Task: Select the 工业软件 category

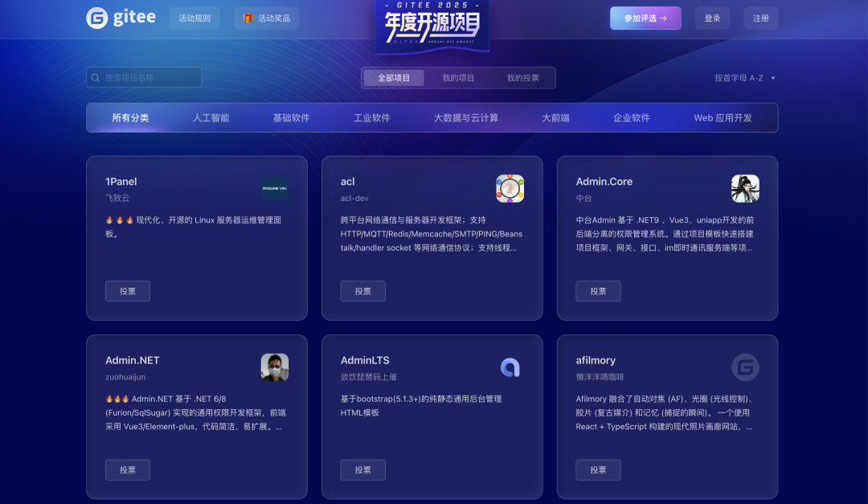Action: [372, 118]
